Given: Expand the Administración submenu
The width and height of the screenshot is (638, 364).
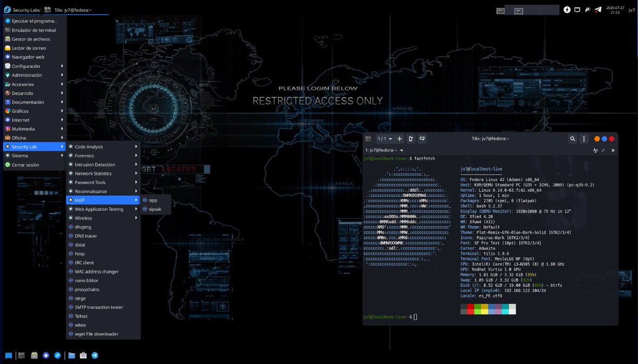Looking at the screenshot, I should coord(35,75).
